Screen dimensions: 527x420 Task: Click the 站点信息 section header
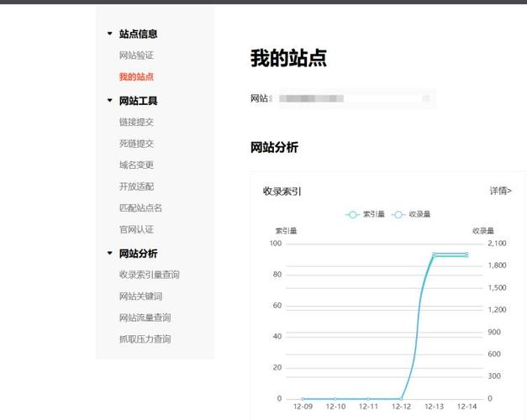pos(138,34)
